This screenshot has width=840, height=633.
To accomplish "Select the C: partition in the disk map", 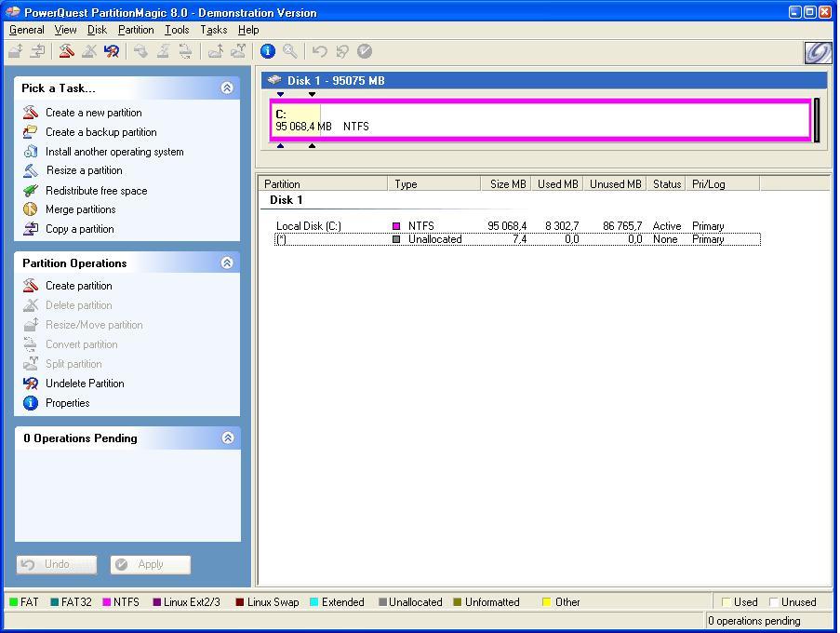I will click(540, 120).
